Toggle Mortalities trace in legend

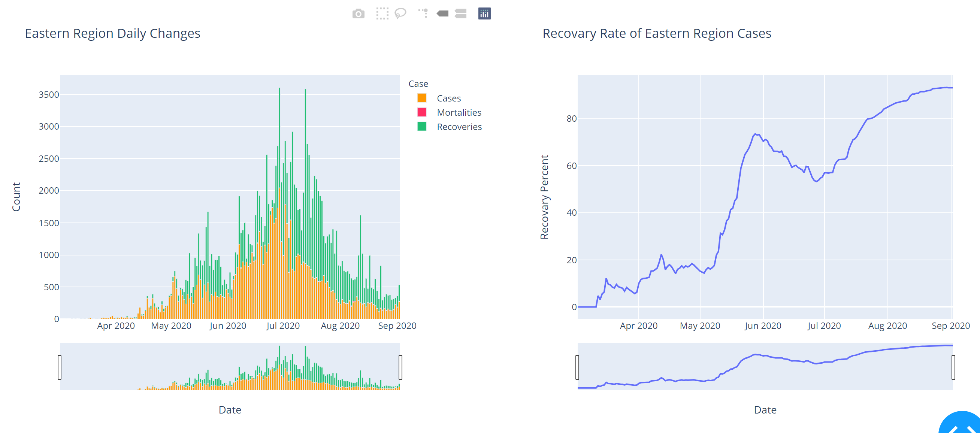pyautogui.click(x=459, y=113)
